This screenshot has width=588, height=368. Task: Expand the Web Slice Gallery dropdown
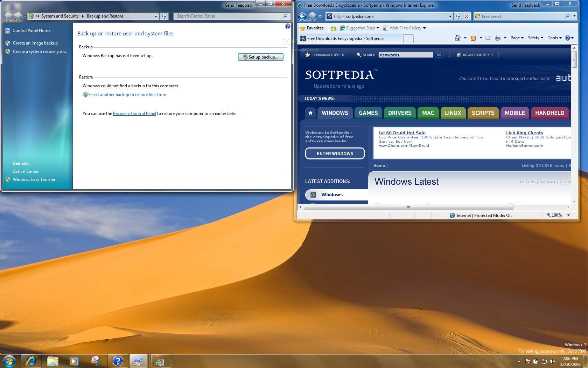pyautogui.click(x=424, y=28)
